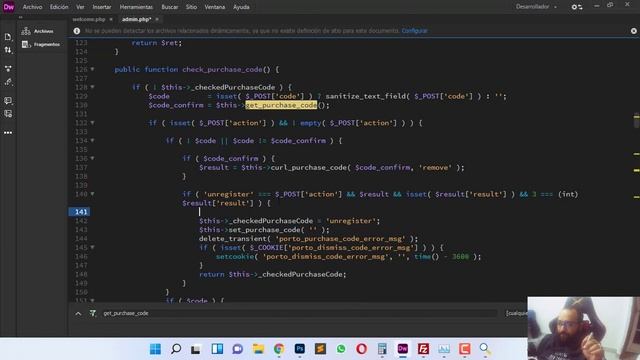Open Google Chrome from the taskbar
640x360 pixels.
(x=279, y=349)
